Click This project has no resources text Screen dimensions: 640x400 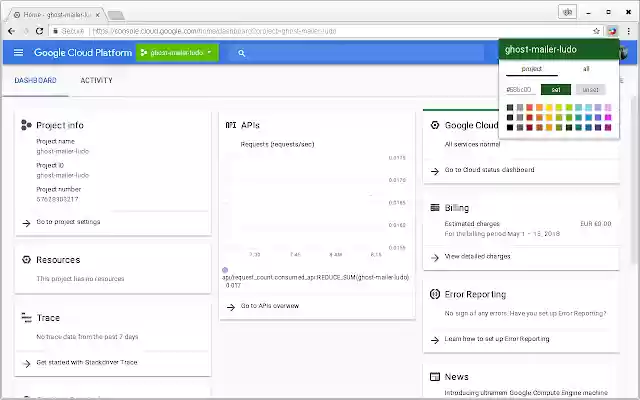[x=80, y=279]
